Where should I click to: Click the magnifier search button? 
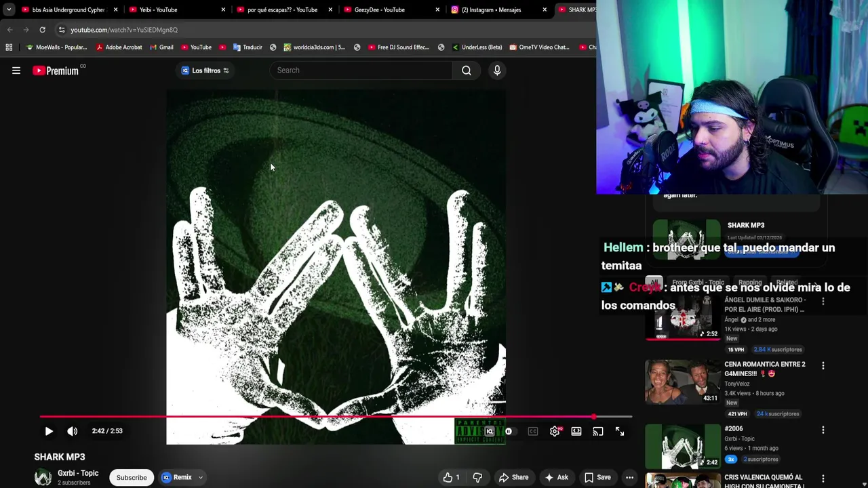(467, 70)
